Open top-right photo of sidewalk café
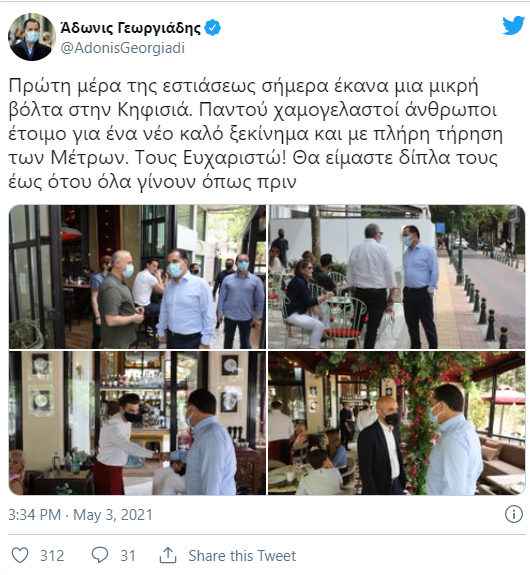 [396, 277]
